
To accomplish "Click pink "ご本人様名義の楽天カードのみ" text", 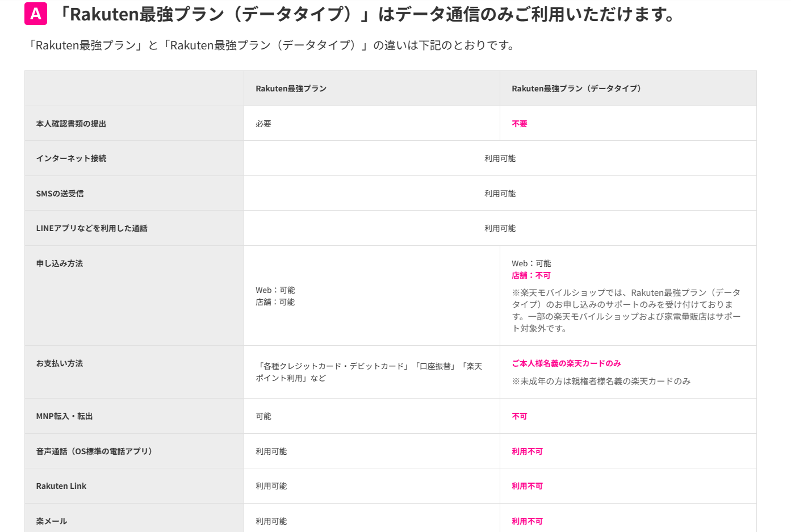I will point(566,363).
